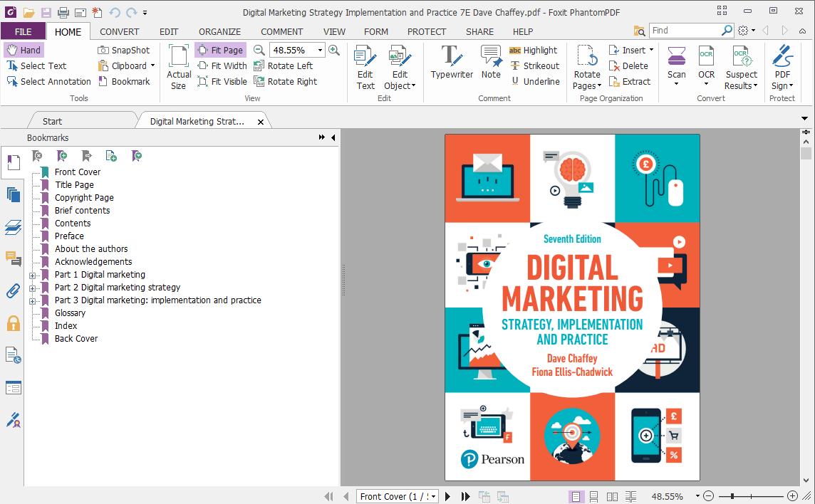Expand Part 1 Digital marketing bookmark

coord(32,275)
